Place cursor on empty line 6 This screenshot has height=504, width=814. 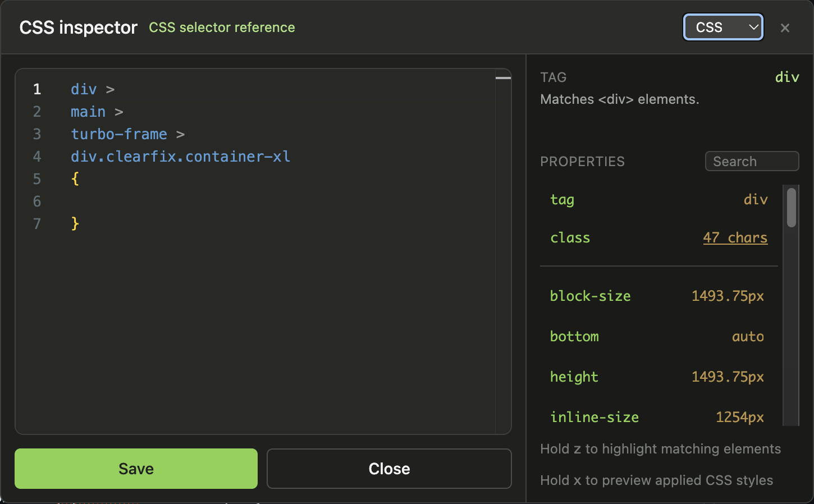[225, 201]
